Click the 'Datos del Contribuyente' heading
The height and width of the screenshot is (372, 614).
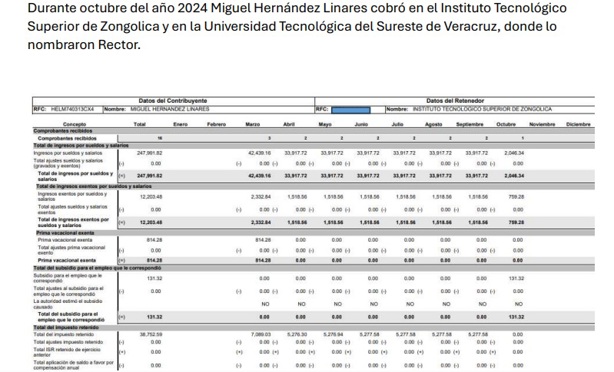(173, 101)
